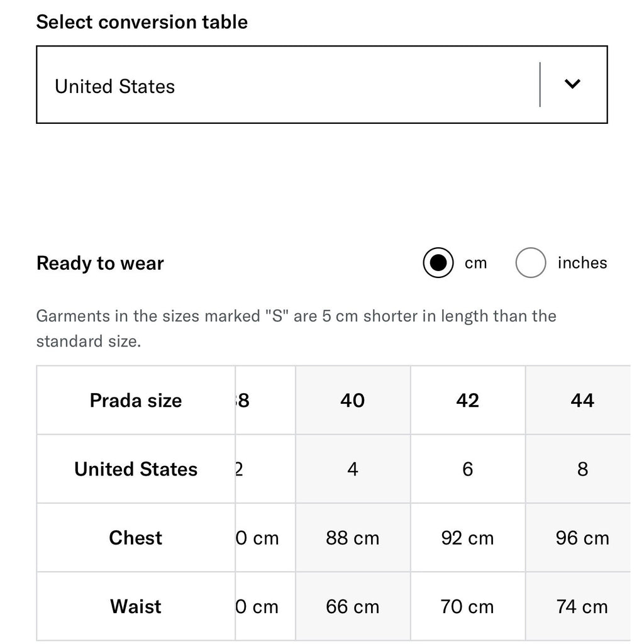Click the 70 cm waist cell
The width and height of the screenshot is (644, 644).
click(x=468, y=606)
